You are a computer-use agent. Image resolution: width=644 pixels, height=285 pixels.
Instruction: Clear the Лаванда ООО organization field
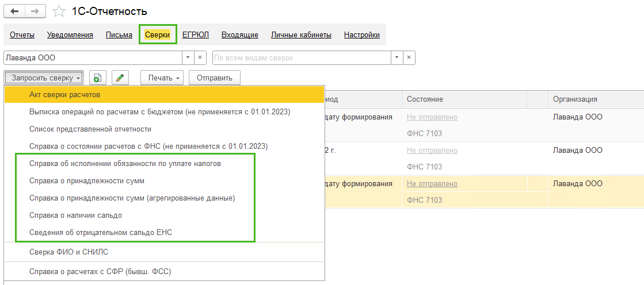point(200,58)
